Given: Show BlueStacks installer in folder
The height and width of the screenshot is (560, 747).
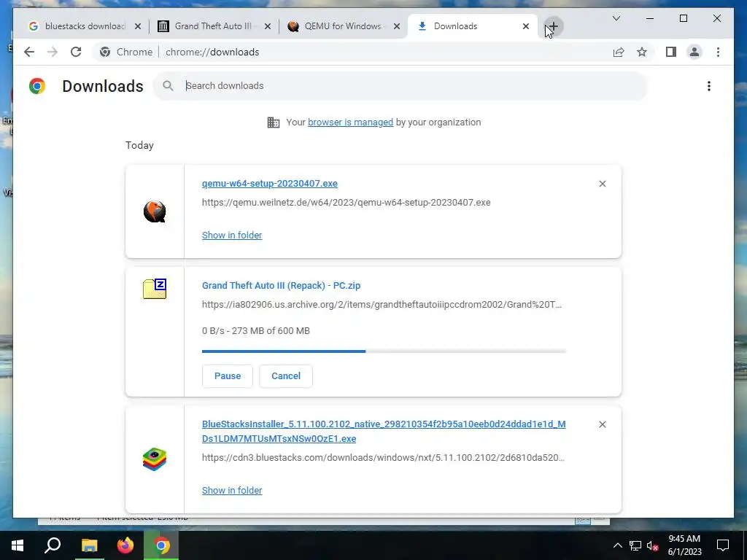Looking at the screenshot, I should (232, 491).
